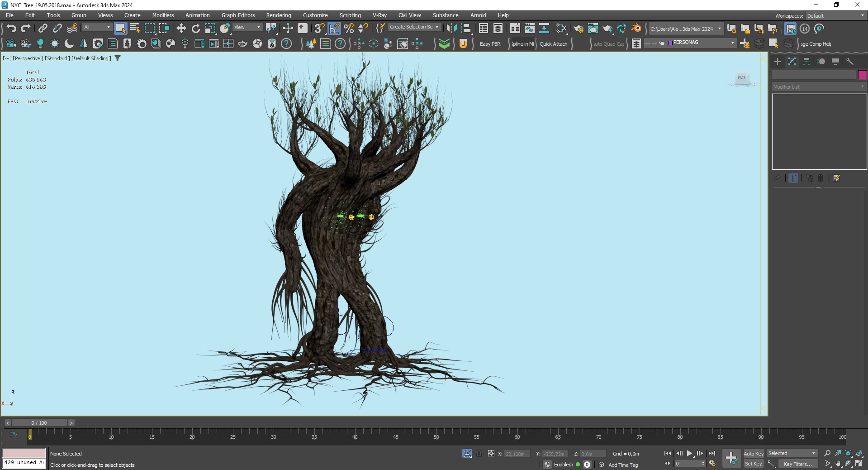This screenshot has height=470, width=868.
Task: Open the Utilities wrench panel icon
Action: (850, 62)
